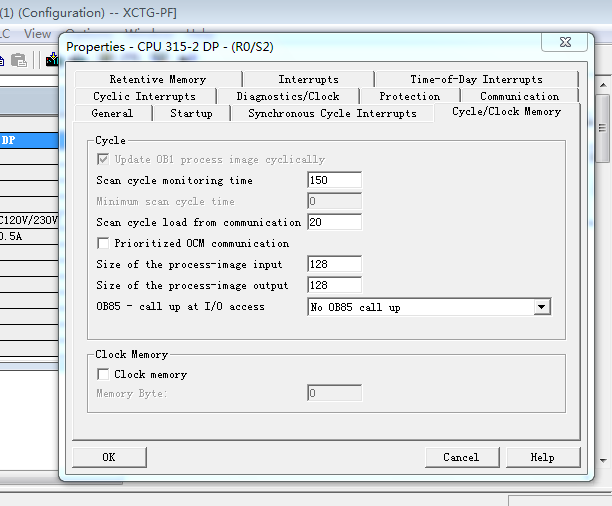The width and height of the screenshot is (612, 506).
Task: Click the scroll down arrow at right
Action: pyautogui.click(x=603, y=460)
